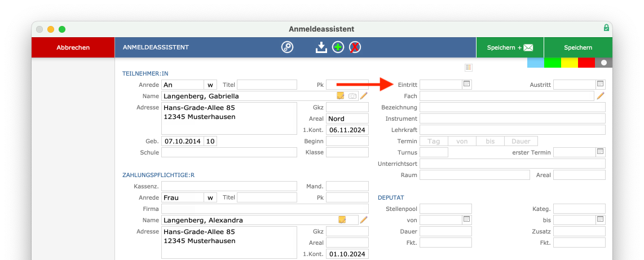The image size is (644, 260).
Task: Click participant gender field next to An
Action: coord(210,85)
